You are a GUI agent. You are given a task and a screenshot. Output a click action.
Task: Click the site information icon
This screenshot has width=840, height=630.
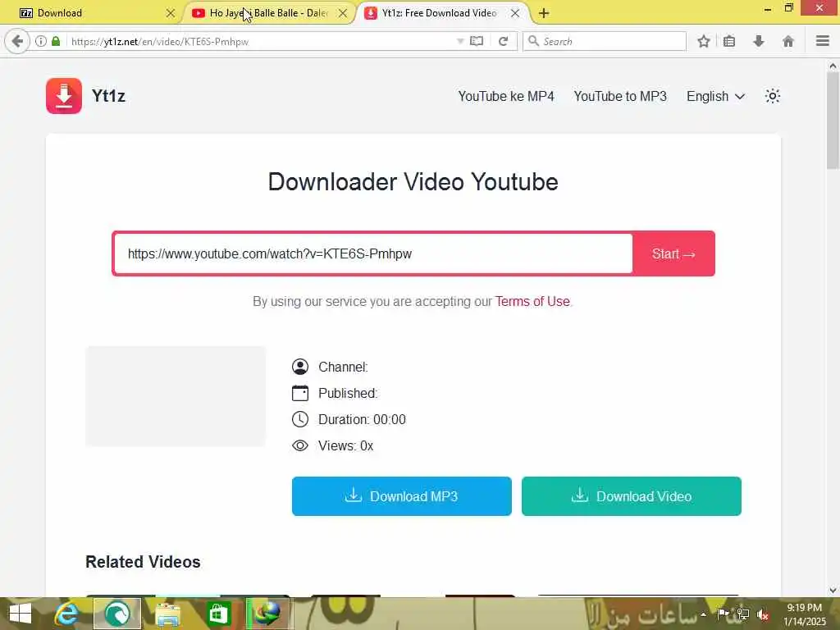coord(41,41)
